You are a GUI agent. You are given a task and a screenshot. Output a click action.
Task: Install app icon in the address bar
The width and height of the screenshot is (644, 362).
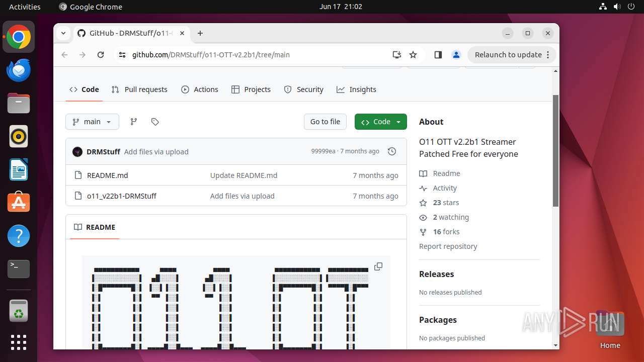coord(397,55)
